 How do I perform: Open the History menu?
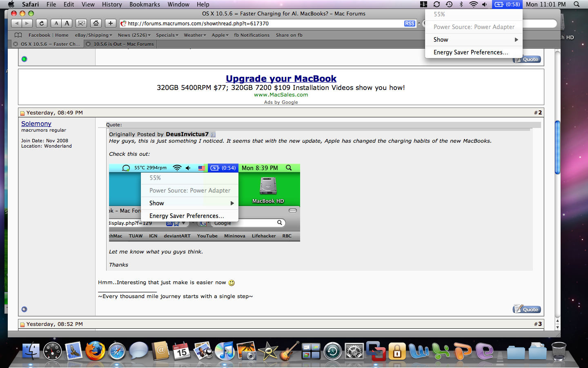click(112, 4)
